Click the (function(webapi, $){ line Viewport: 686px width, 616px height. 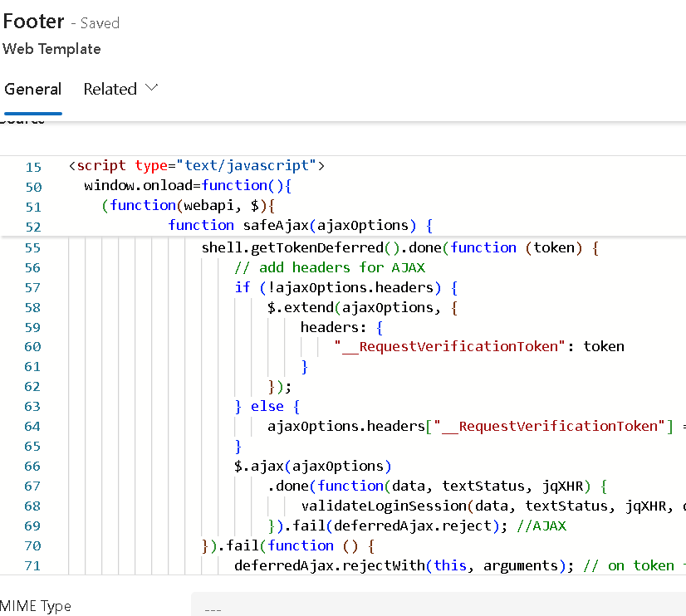(189, 206)
